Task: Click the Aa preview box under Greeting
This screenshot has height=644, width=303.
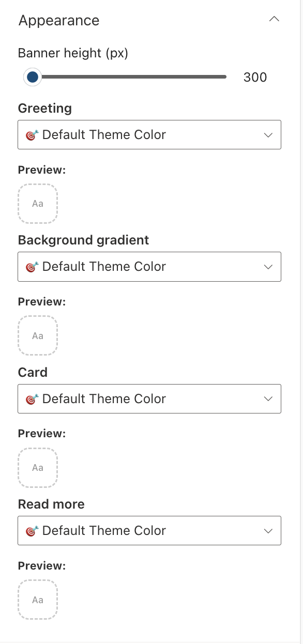Action: click(37, 203)
